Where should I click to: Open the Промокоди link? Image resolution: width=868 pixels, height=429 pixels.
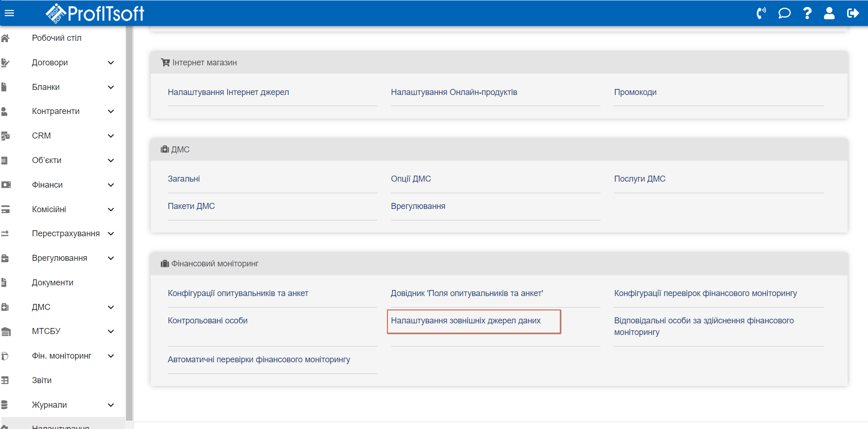click(x=635, y=92)
